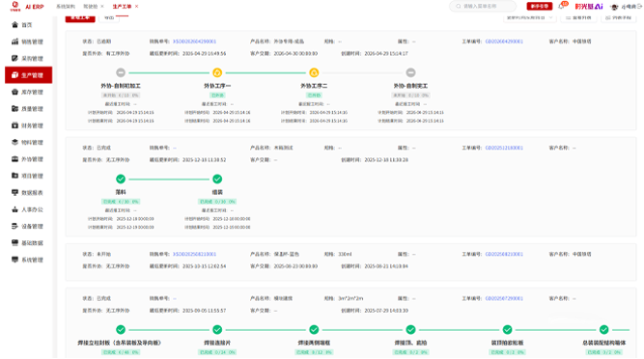This screenshot has height=359, width=644.
Task: Click the AI ERP logo
Action: coord(27,6)
